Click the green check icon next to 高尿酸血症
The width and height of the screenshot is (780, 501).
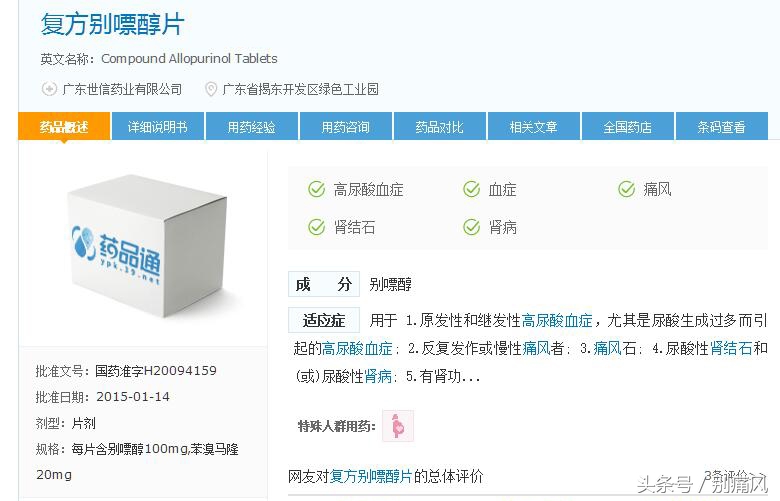click(316, 189)
